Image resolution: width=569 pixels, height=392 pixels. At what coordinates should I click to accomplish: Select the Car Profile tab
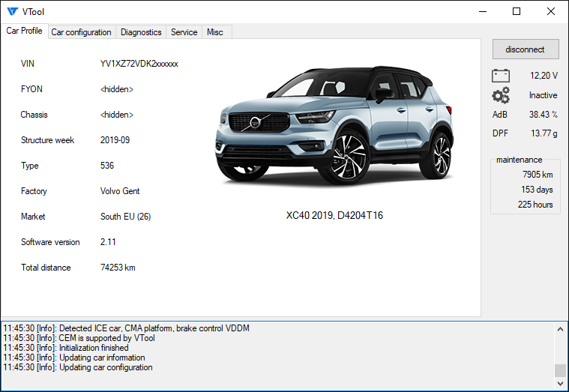click(x=24, y=31)
